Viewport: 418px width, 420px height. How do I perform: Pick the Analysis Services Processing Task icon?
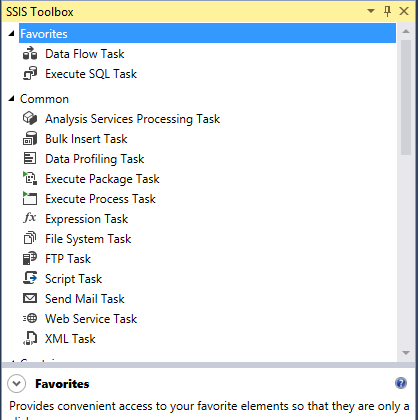point(30,118)
